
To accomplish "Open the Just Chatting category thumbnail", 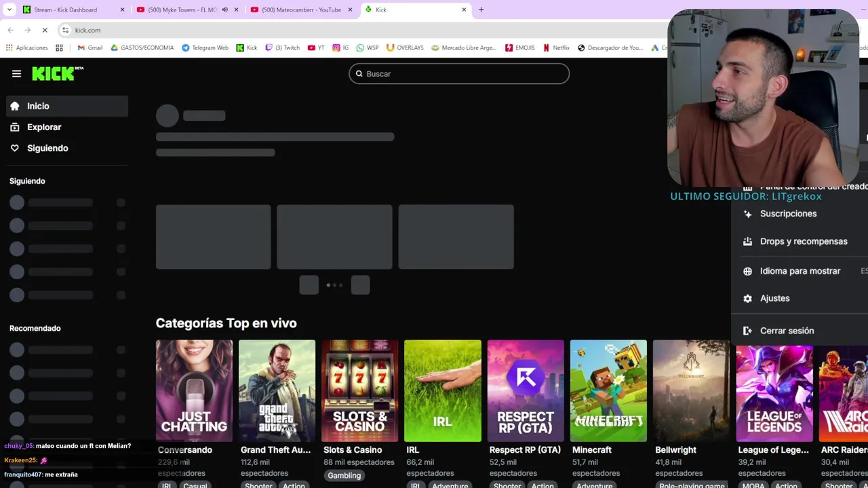I will 194,391.
